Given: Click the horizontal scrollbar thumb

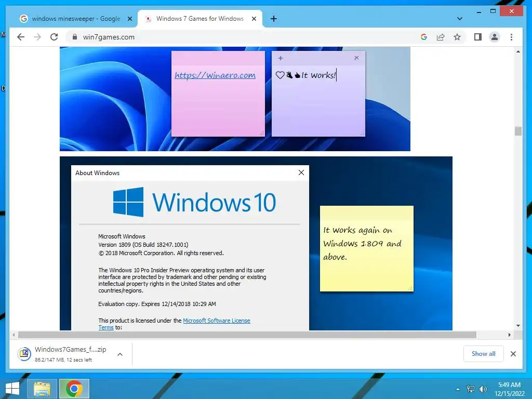Looking at the screenshot, I should coord(247,335).
